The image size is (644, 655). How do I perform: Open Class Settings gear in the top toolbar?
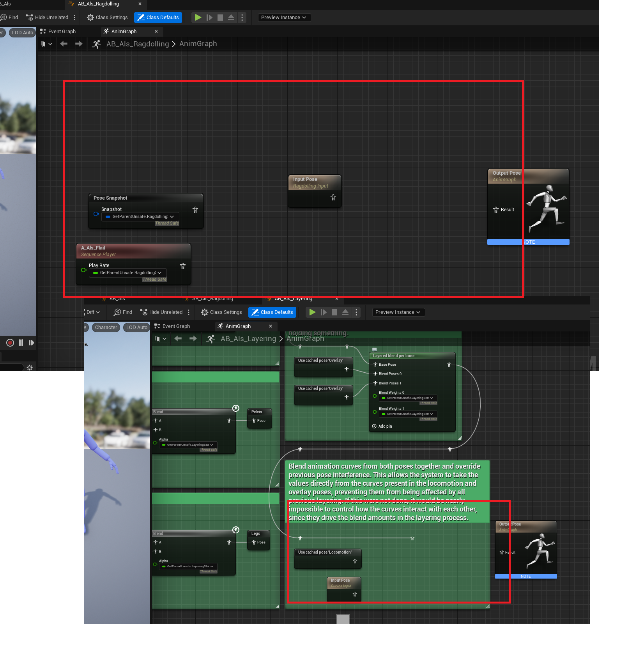coord(90,18)
